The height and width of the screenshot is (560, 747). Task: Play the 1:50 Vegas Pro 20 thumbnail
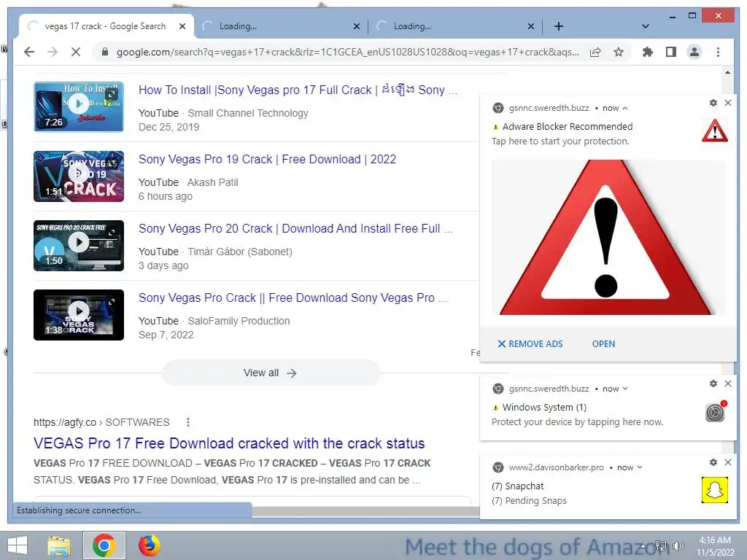point(79,246)
